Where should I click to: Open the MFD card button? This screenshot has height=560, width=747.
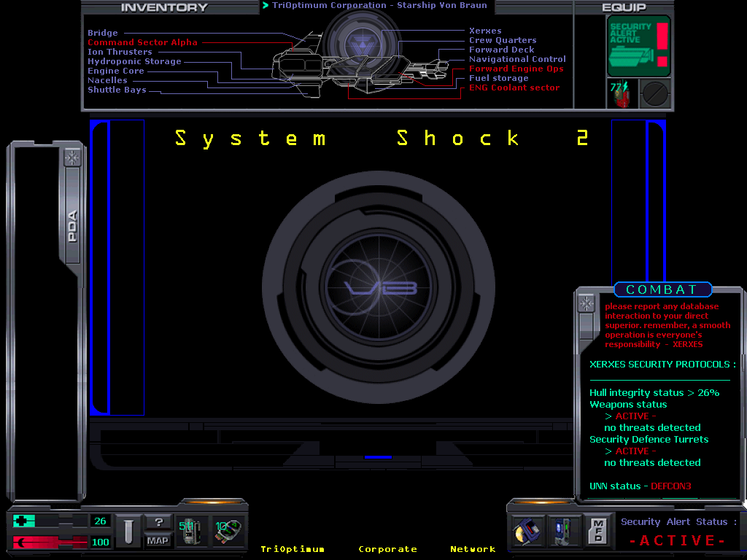tap(598, 531)
